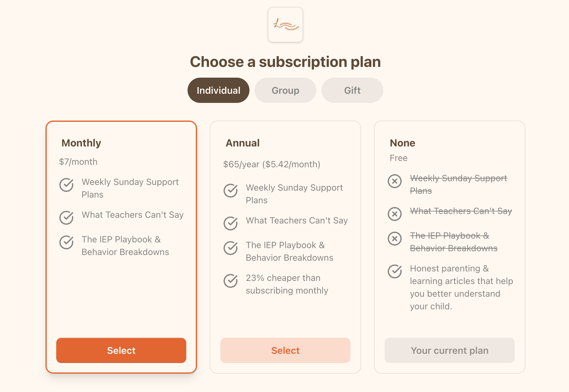
Task: Click checkmark icon by Annual What Teachers Can't Say
Action: click(231, 223)
